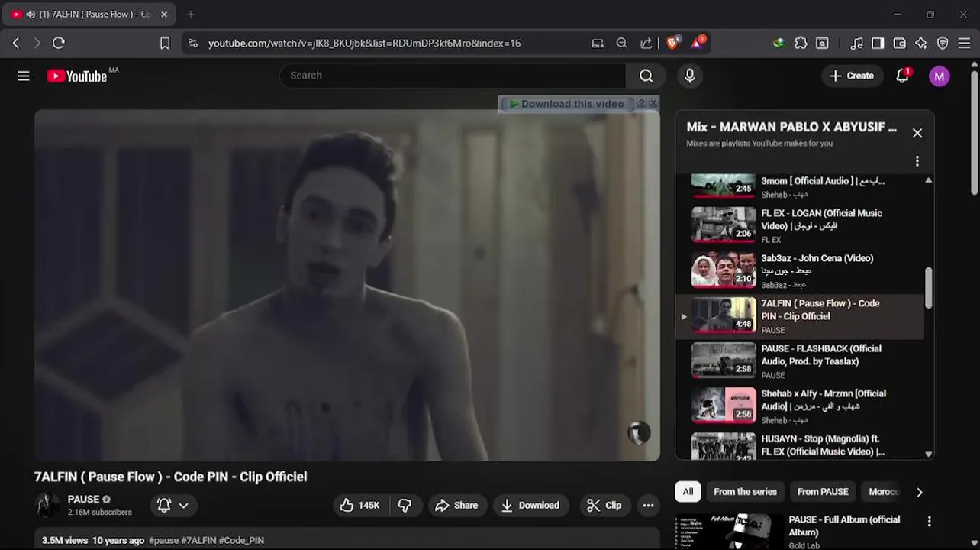
Task: Open playlist options three-dot menu
Action: tap(917, 161)
